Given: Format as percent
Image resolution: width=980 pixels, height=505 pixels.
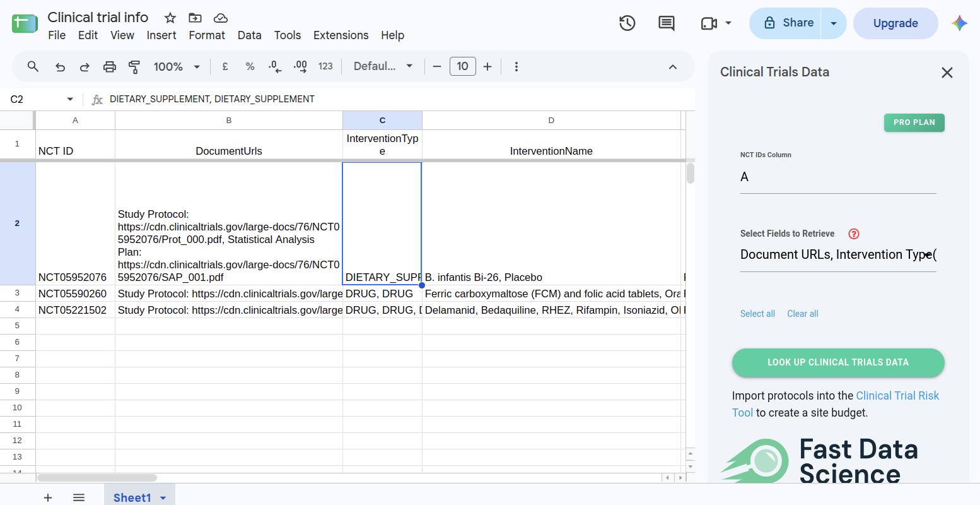Looking at the screenshot, I should (x=250, y=66).
